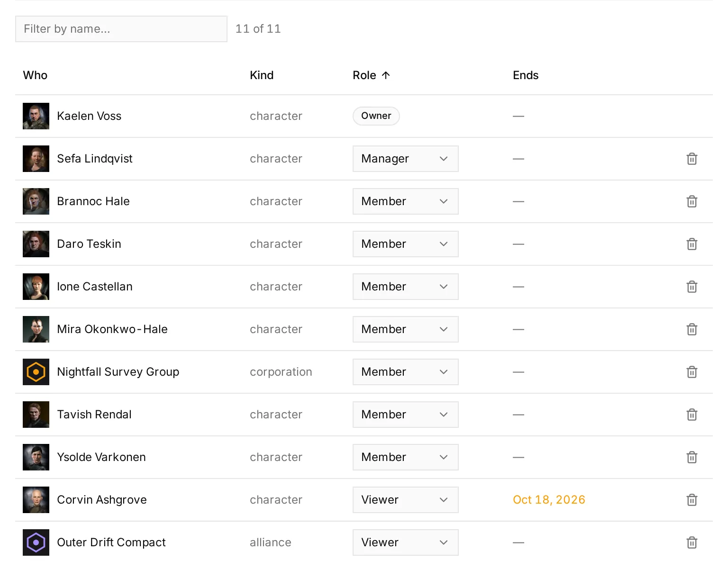Viewport: 728px width, 578px height.
Task: Remove Brannoc Hale using the trash icon
Action: (x=692, y=201)
